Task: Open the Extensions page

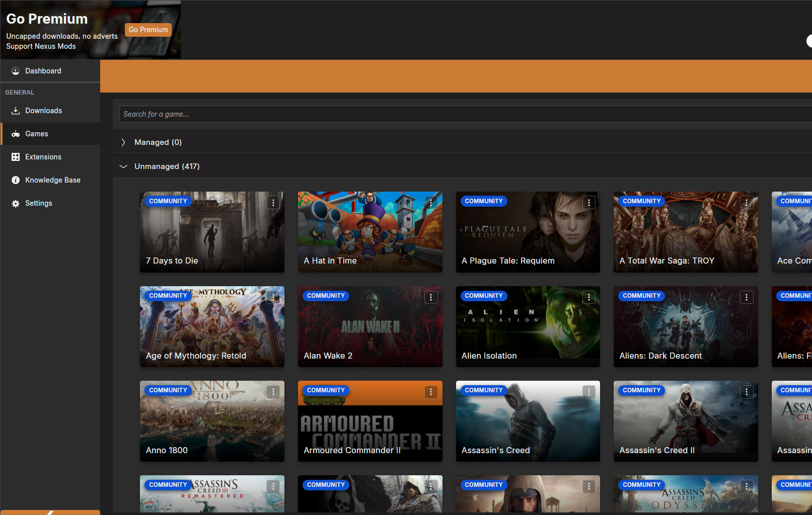Action: tap(50, 157)
